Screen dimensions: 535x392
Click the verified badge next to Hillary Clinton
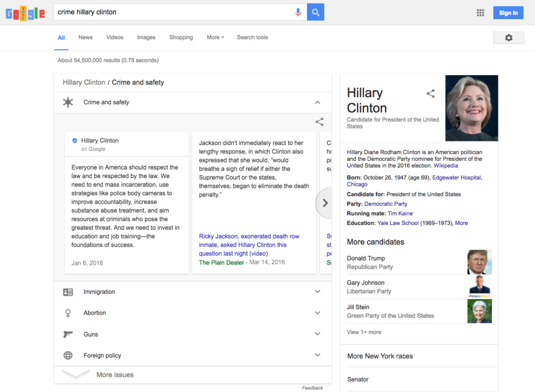coord(74,140)
